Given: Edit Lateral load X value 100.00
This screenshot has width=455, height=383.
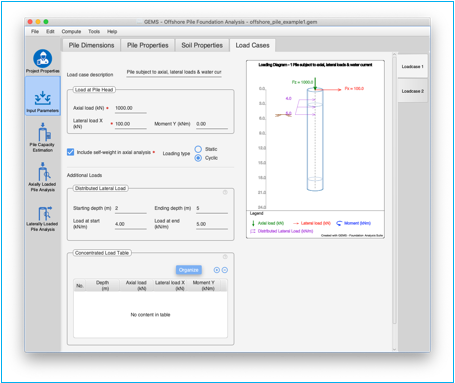Looking at the screenshot, I should tap(131, 124).
